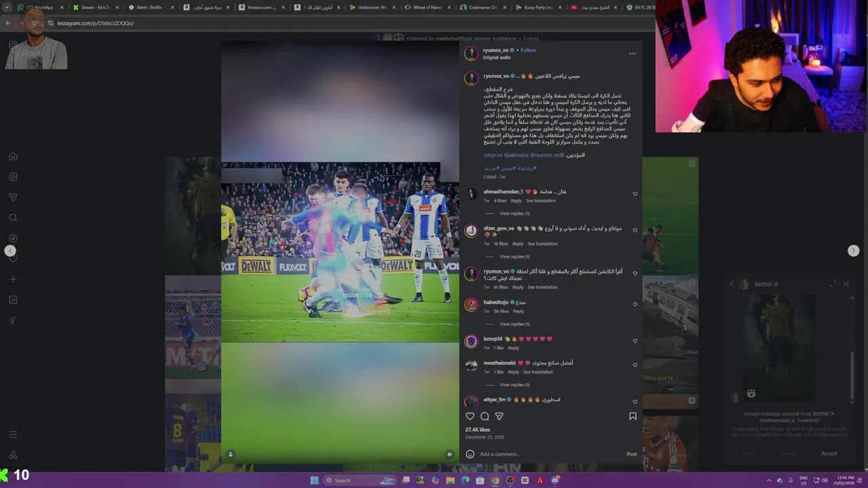View who liked: 27.4K likes
868x488 pixels.
477,430
